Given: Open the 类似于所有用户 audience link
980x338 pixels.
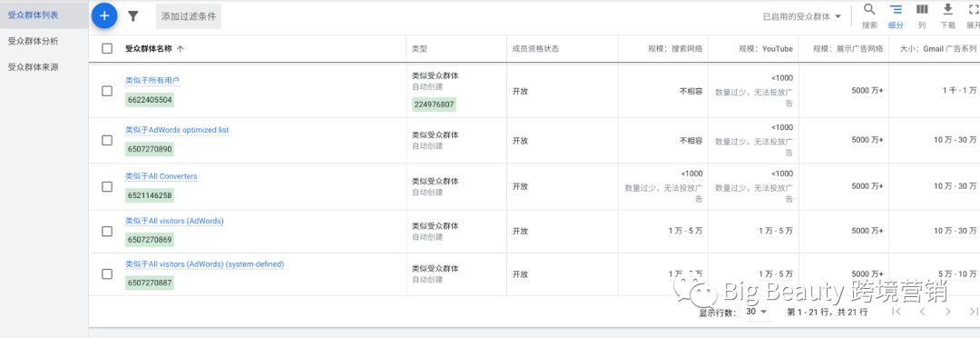Looking at the screenshot, I should (152, 81).
